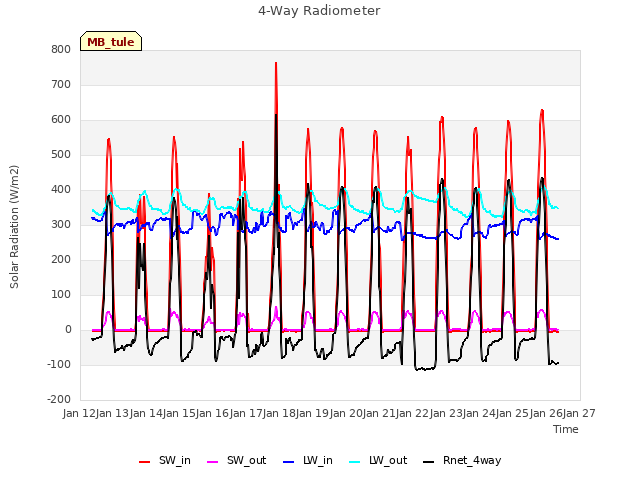This screenshot has height=480, width=640.
Task: Click the 600 y-axis tick label
Action: tap(61, 120)
